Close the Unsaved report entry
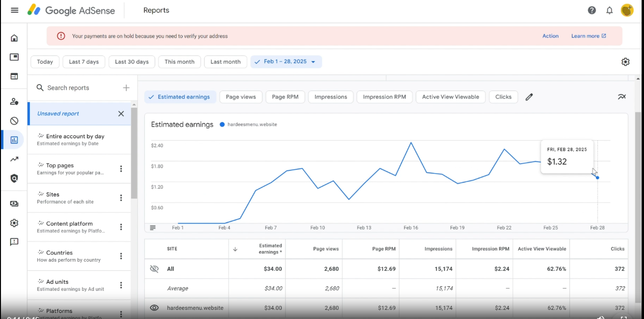This screenshot has width=644, height=319. click(121, 114)
